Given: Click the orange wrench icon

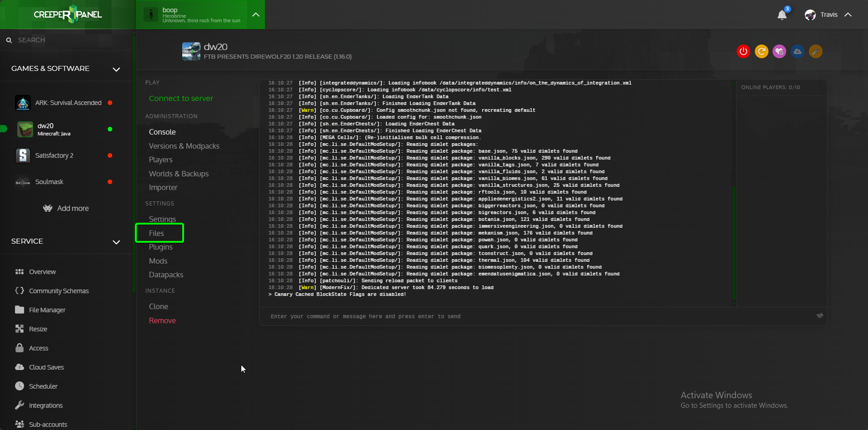Looking at the screenshot, I should [x=816, y=51].
